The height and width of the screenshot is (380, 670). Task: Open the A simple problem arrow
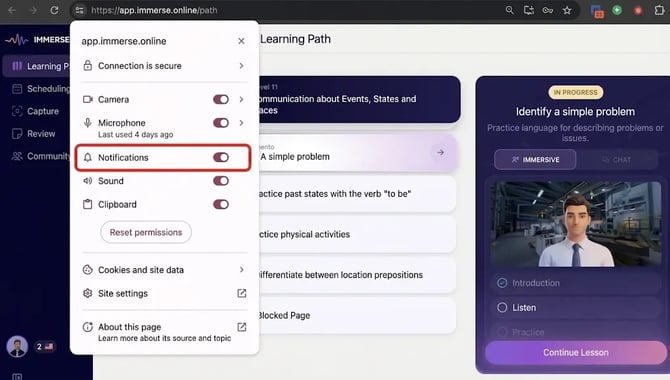coord(440,153)
